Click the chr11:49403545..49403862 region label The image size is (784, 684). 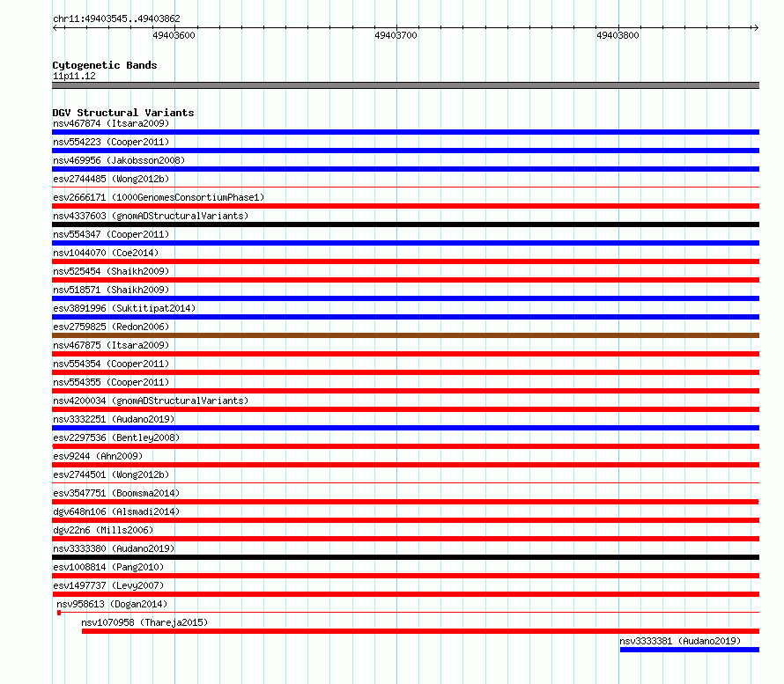click(116, 18)
